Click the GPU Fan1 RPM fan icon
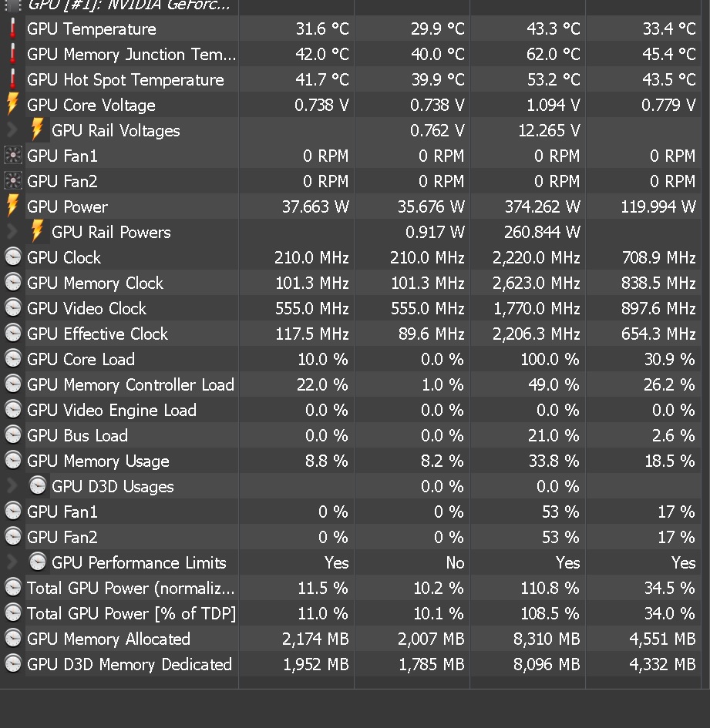The width and height of the screenshot is (710, 728). tap(13, 156)
